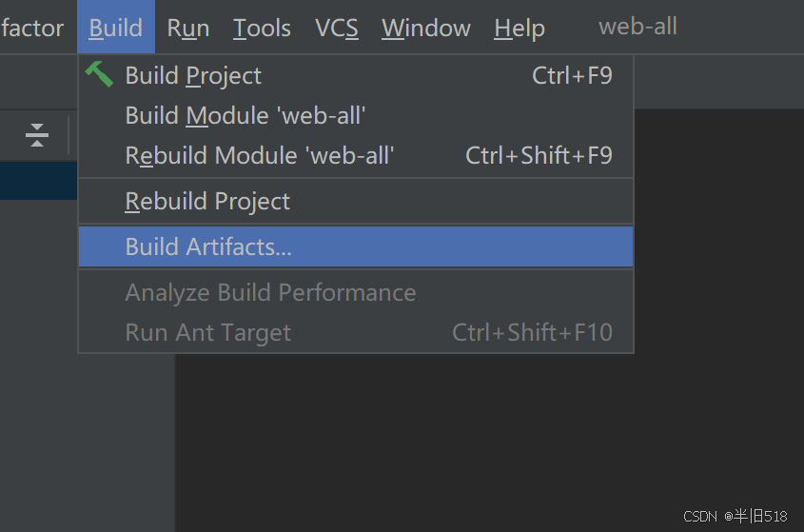Select Build Project menu entry
The image size is (804, 532).
356,75
